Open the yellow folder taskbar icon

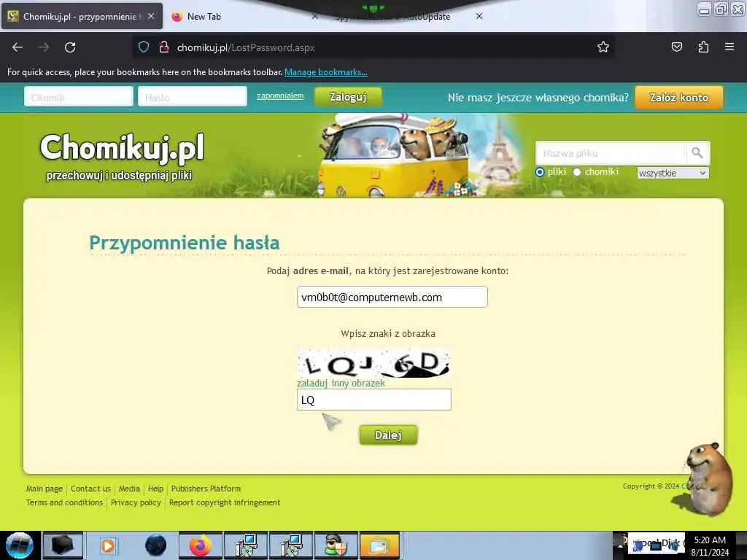point(379,545)
